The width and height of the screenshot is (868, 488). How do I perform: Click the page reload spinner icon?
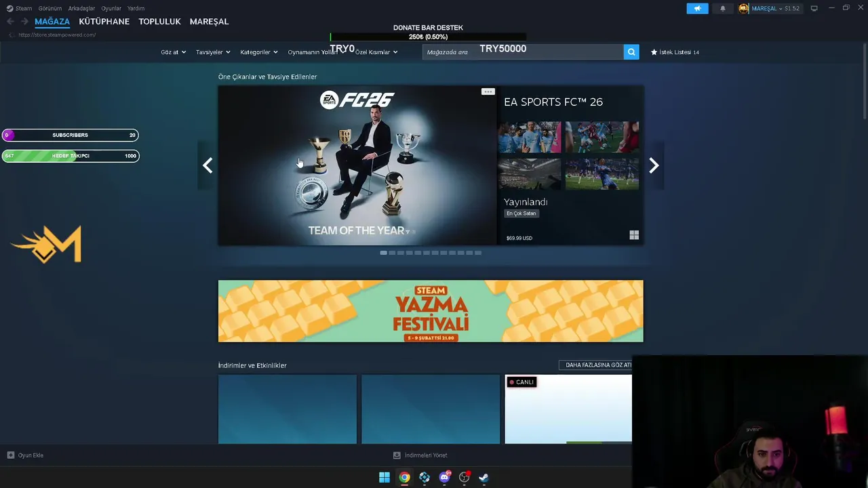click(11, 35)
